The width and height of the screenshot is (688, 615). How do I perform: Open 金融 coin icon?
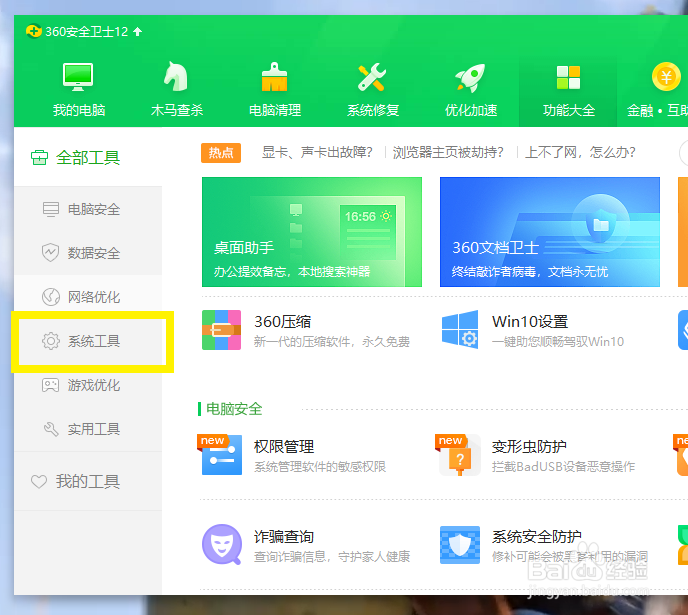point(666,77)
